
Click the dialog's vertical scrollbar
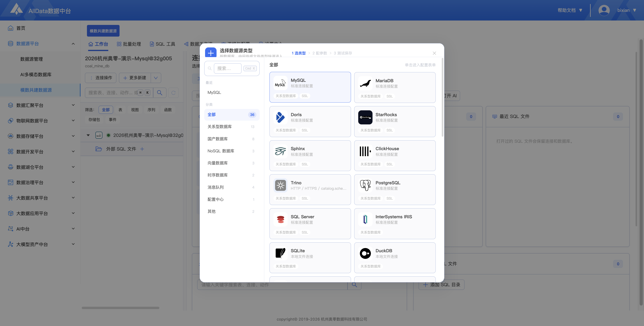coord(443,97)
